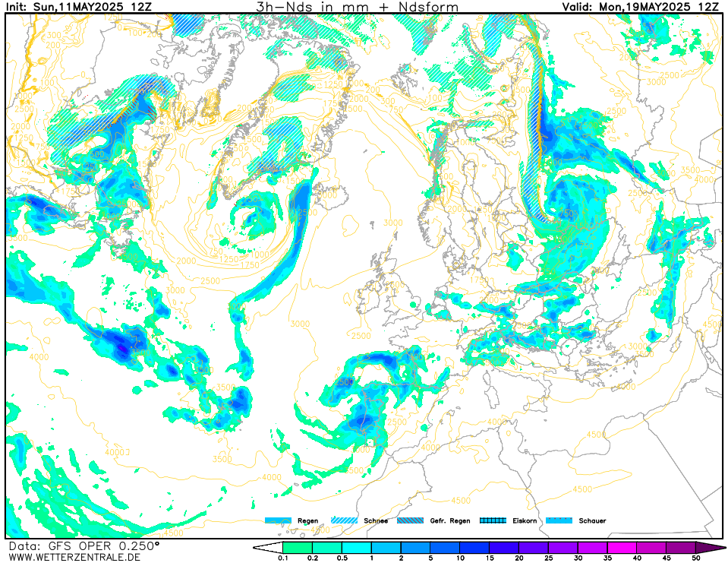Pick color bar segment between 45 and 50
Viewport: 728px width, 563px height.
[x=682, y=548]
